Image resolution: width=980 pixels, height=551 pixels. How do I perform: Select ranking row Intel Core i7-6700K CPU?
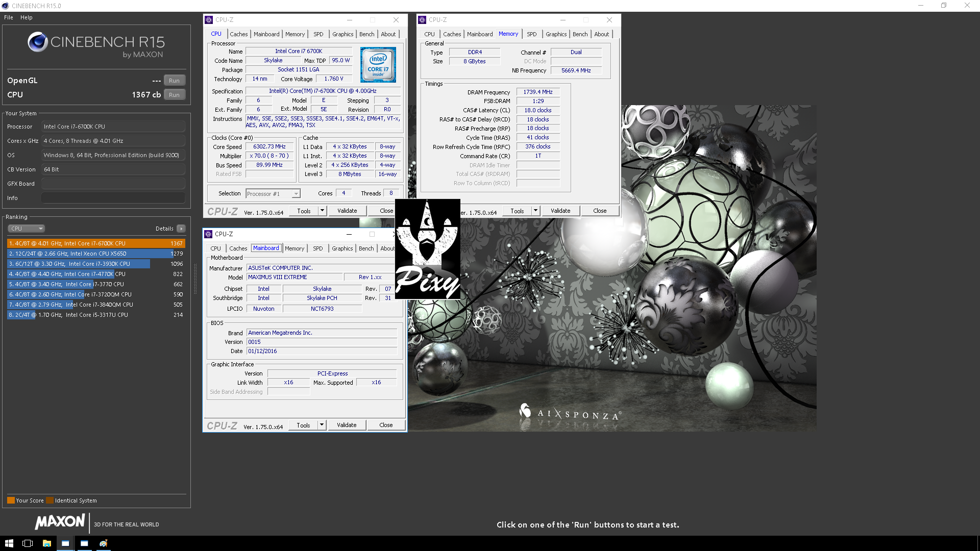[96, 243]
